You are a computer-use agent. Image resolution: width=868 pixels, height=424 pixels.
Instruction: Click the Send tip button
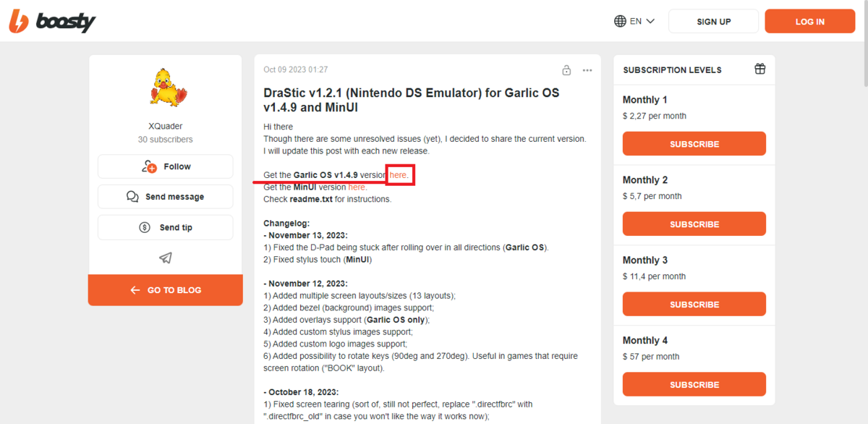[165, 227]
